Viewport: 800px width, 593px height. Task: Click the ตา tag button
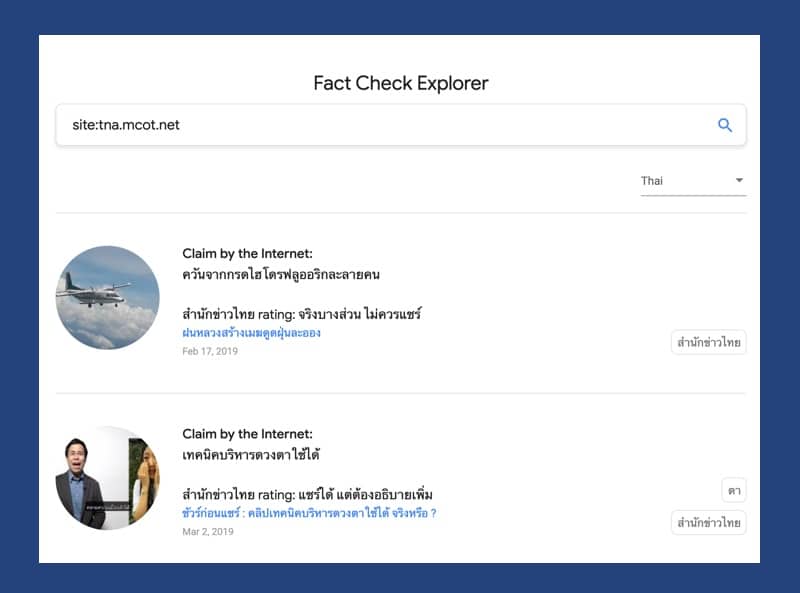[734, 490]
